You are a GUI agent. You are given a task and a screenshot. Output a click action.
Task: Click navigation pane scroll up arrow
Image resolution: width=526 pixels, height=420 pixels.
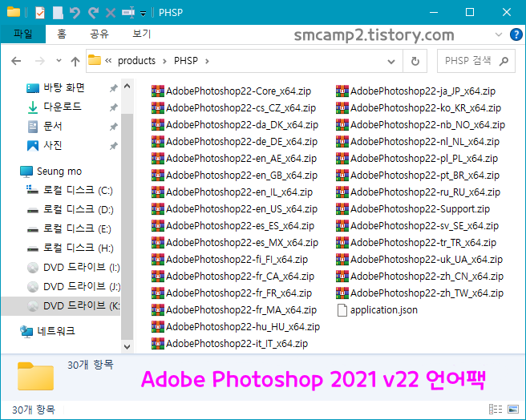(x=127, y=87)
